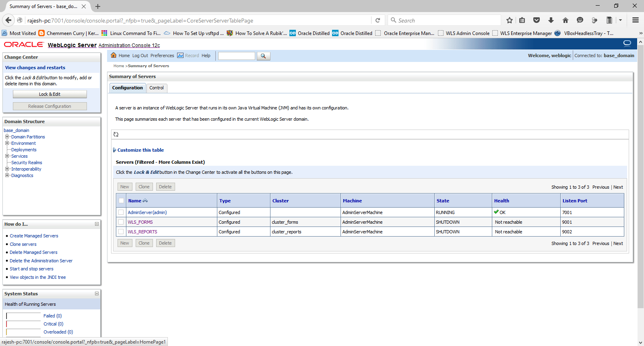644x346 pixels.
Task: Click the browser address bar URL
Action: 140,21
